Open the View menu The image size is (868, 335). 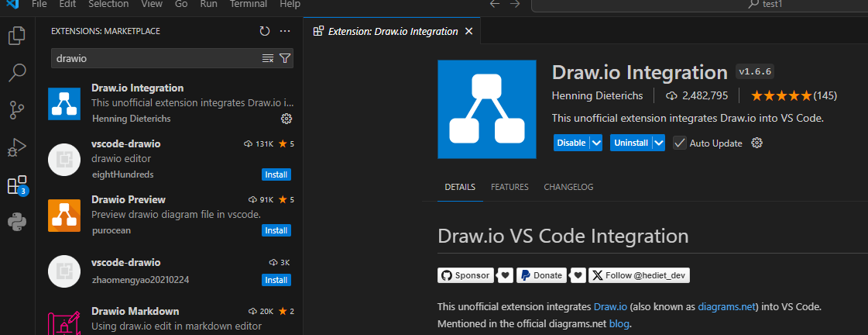point(152,4)
